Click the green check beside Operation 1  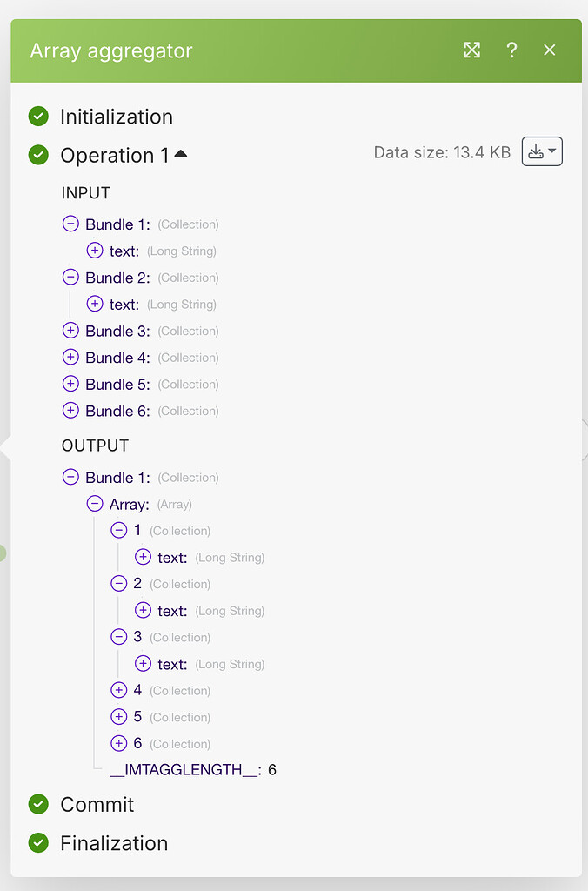pyautogui.click(x=38, y=155)
